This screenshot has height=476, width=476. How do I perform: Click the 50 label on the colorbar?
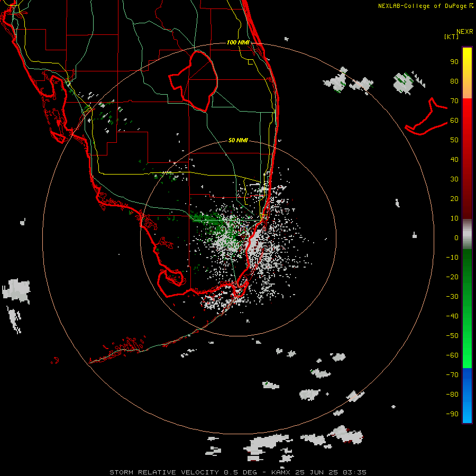pyautogui.click(x=454, y=140)
